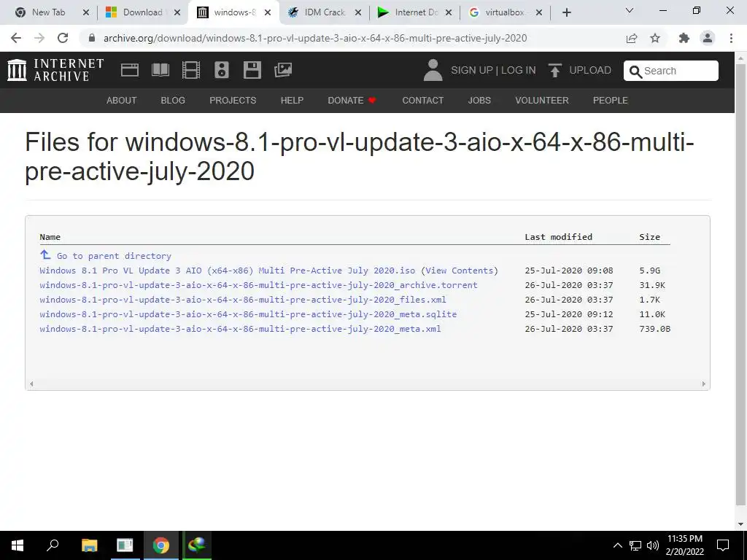Open the Images icon in navbar
Viewport: 747px width, 560px height.
click(283, 70)
